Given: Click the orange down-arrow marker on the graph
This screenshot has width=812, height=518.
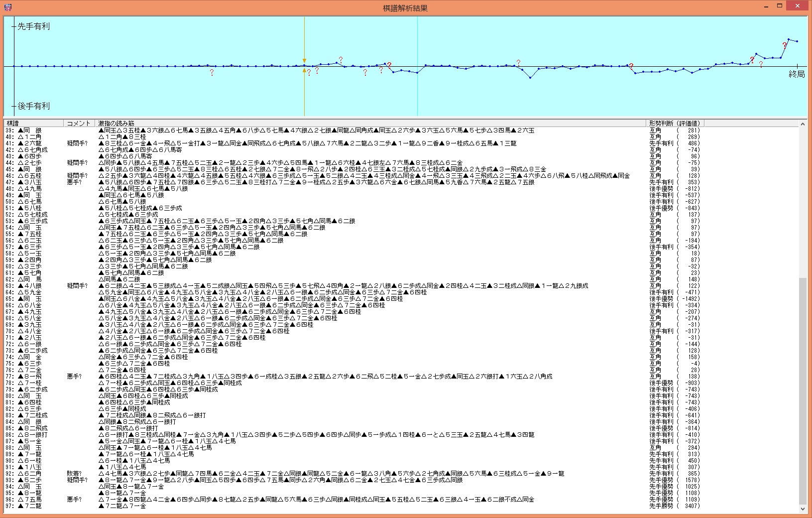Looking at the screenshot, I should click(304, 61).
